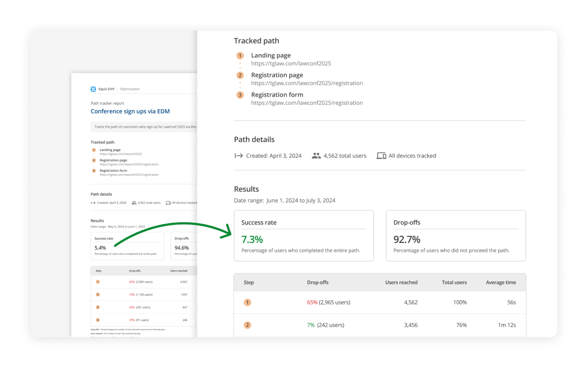
Task: Select the 100% total users cell
Action: (460, 302)
